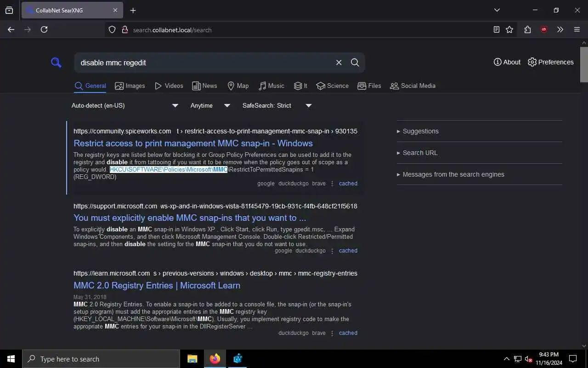This screenshot has height=368, width=588.
Task: Open the notifications action center
Action: (573, 359)
